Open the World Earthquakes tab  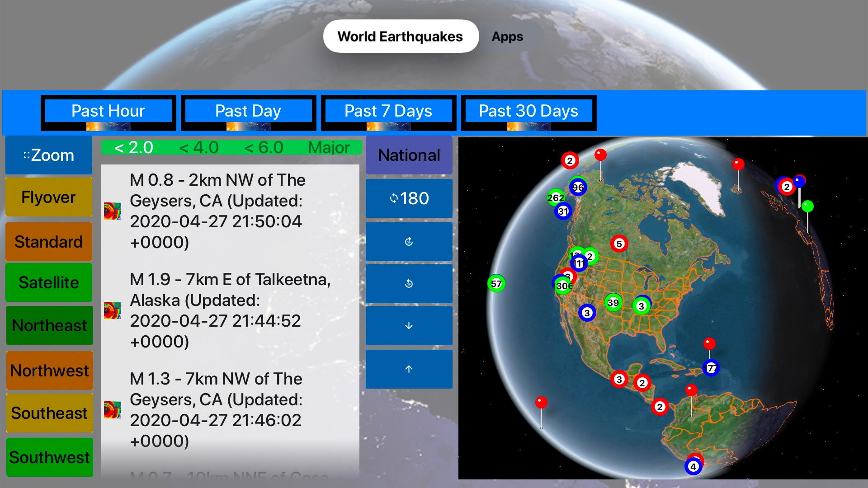point(401,36)
